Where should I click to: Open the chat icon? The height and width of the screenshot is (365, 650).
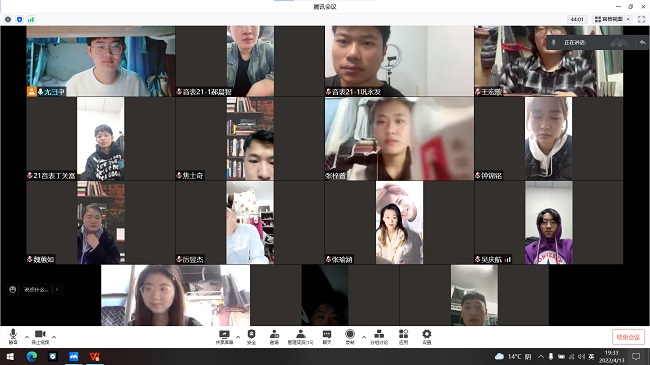pyautogui.click(x=327, y=337)
